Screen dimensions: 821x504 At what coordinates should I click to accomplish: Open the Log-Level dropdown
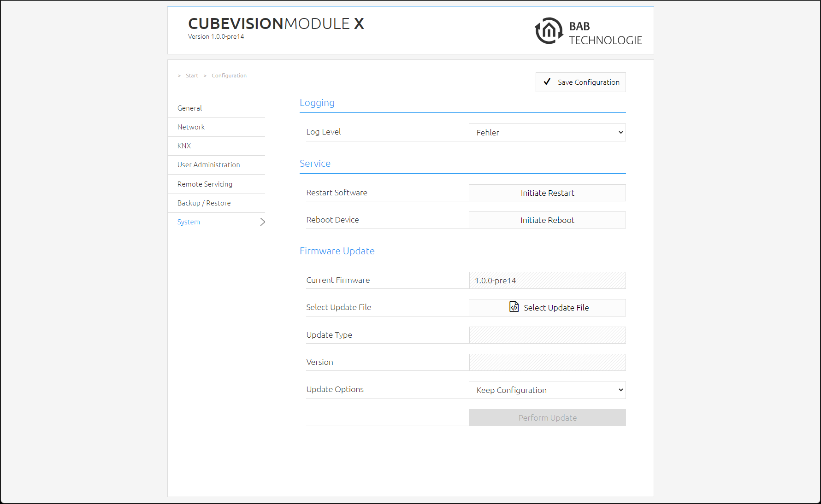[547, 132]
